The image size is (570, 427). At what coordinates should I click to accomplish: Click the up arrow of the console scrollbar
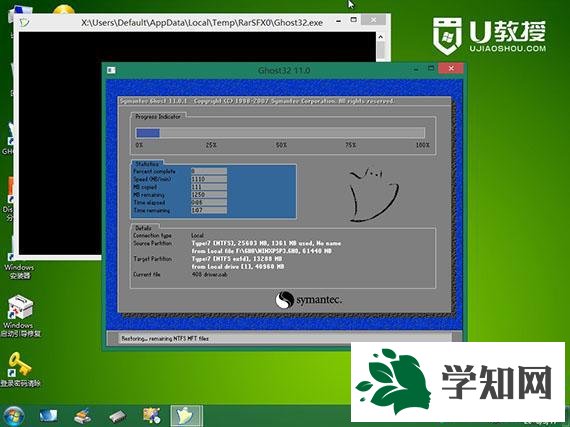381,37
